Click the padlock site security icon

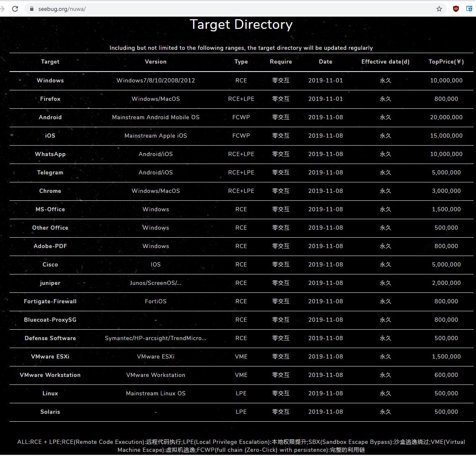[32, 9]
